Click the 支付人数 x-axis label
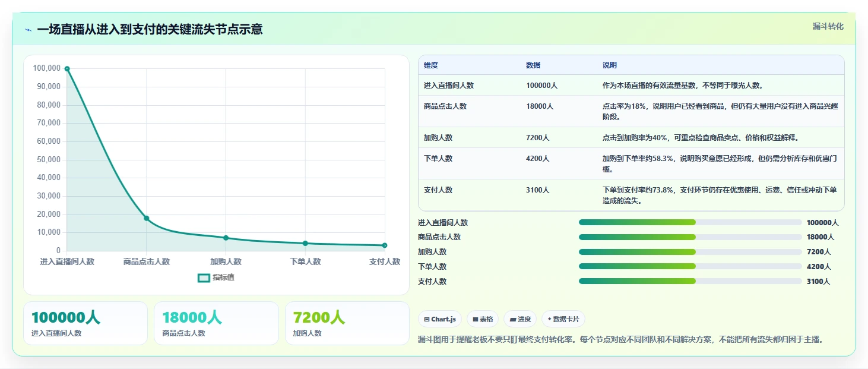 point(385,261)
